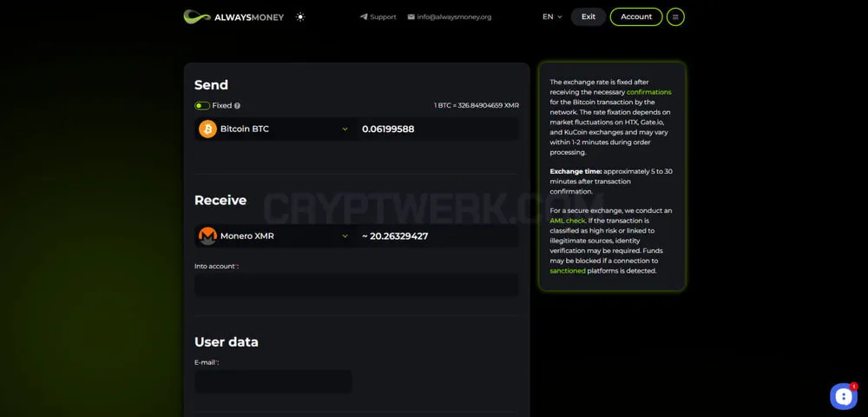The height and width of the screenshot is (417, 868).
Task: Focus the E-mail input field
Action: point(273,381)
